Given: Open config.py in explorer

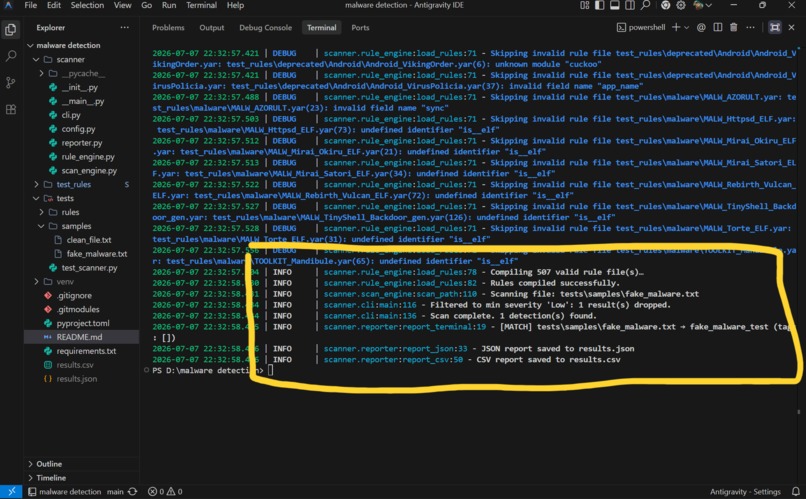Looking at the screenshot, I should point(78,129).
